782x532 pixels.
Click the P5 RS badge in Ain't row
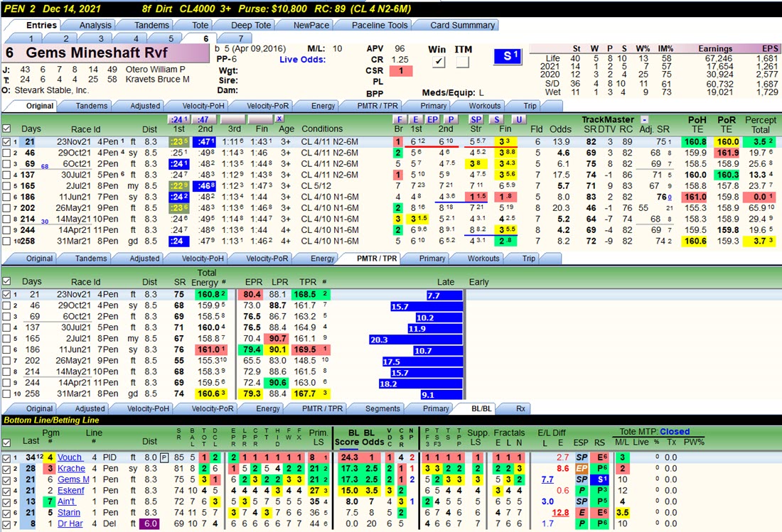click(600, 501)
